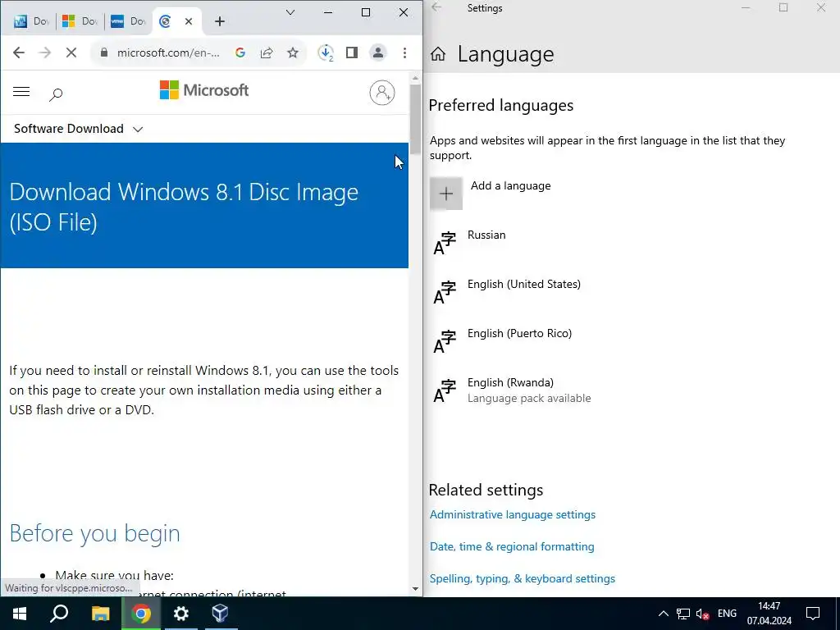The width and height of the screenshot is (840, 630).
Task: Show hidden tray icons
Action: pyautogui.click(x=663, y=614)
